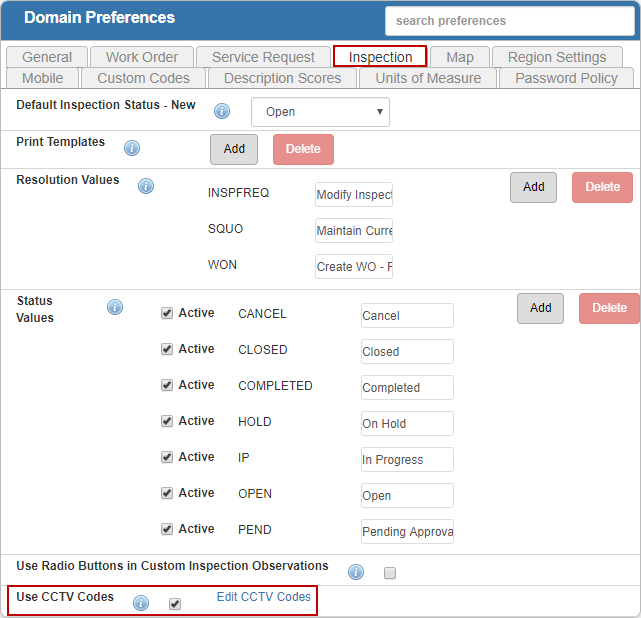Click Delete button for Status Values

tap(610, 309)
